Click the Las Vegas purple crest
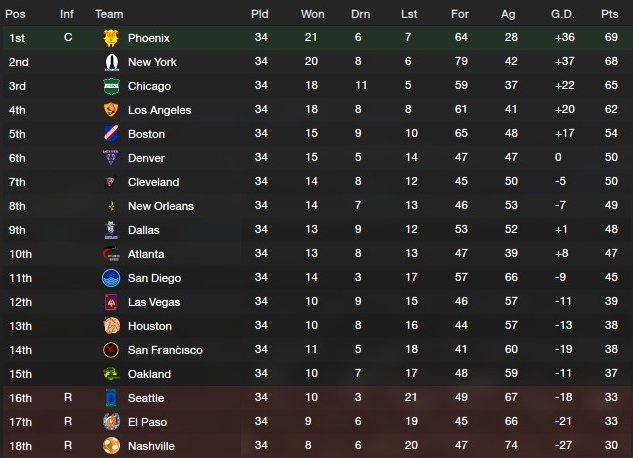 tap(111, 302)
